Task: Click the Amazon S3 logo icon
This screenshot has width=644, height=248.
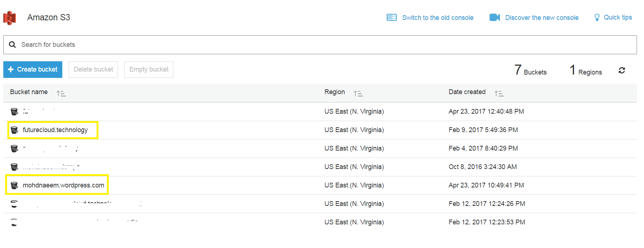Action: pyautogui.click(x=10, y=18)
